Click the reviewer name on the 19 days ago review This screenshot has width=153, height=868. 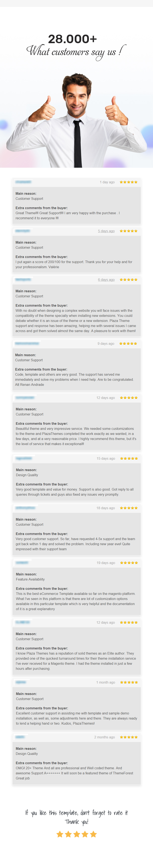point(22,563)
